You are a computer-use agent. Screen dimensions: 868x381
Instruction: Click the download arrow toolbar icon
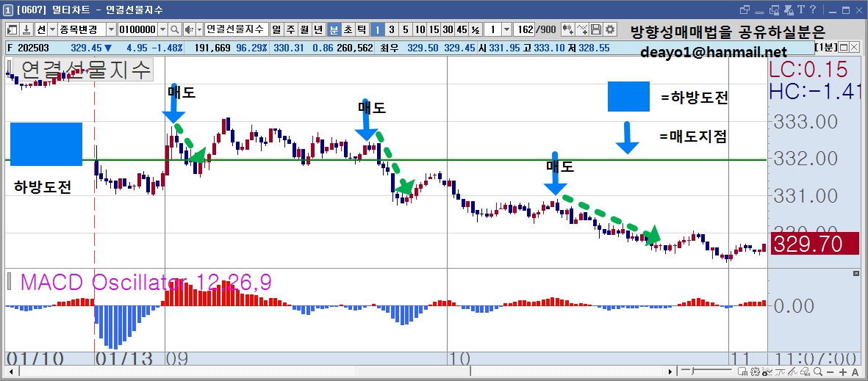(x=26, y=29)
